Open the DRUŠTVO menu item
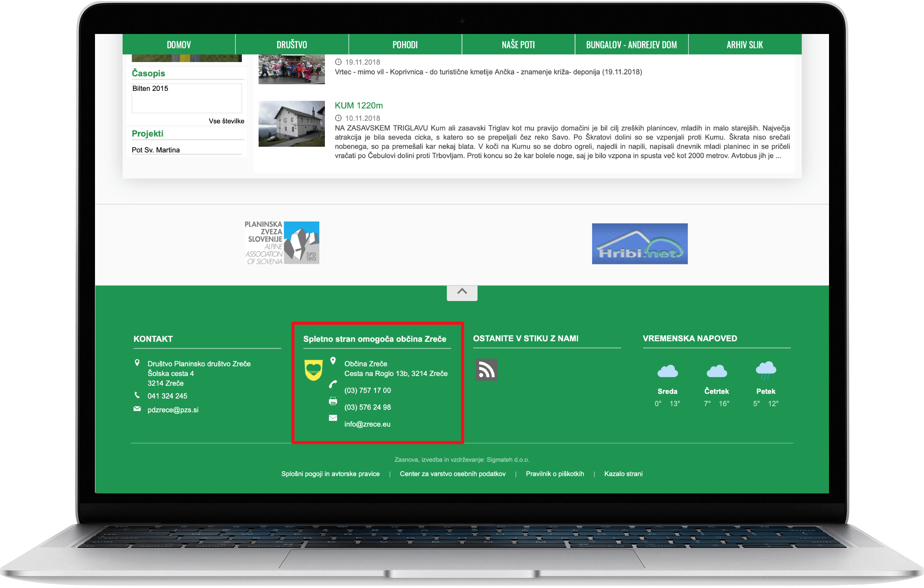Image resolution: width=924 pixels, height=588 pixels. click(292, 44)
